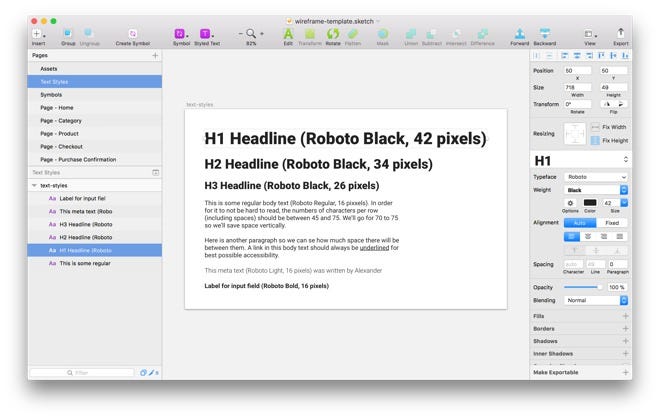Add a Borders entry with plus
The image size is (660, 419).
tap(625, 328)
